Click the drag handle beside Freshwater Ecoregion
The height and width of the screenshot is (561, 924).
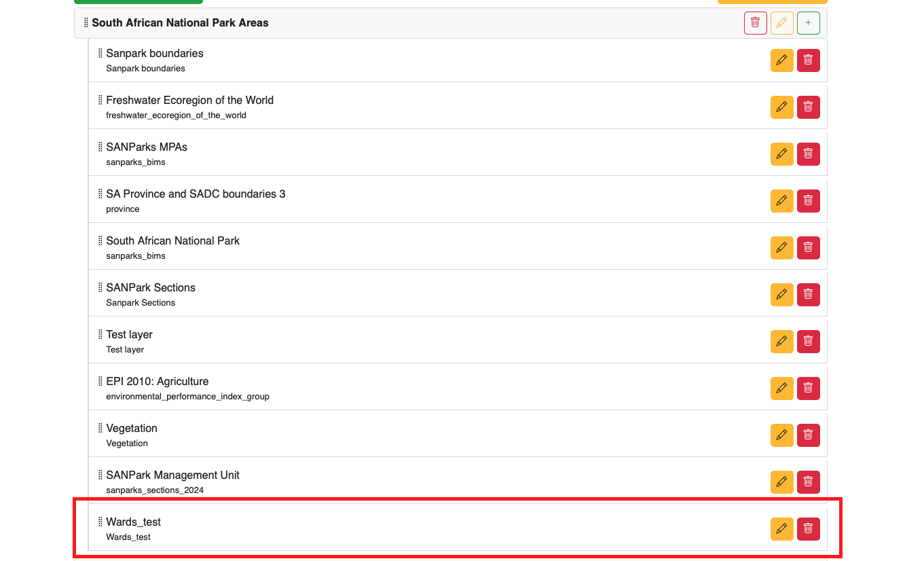click(x=100, y=100)
